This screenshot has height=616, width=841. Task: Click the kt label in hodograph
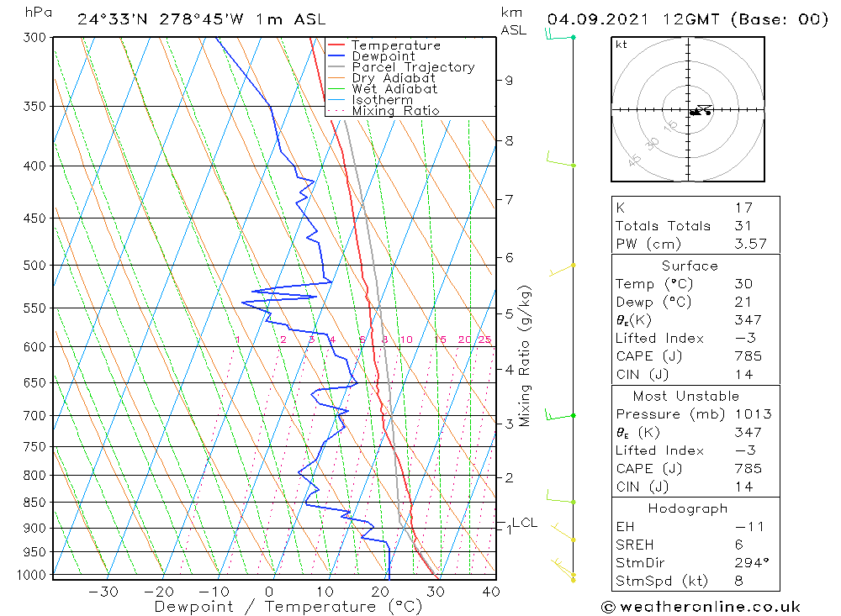pyautogui.click(x=621, y=45)
